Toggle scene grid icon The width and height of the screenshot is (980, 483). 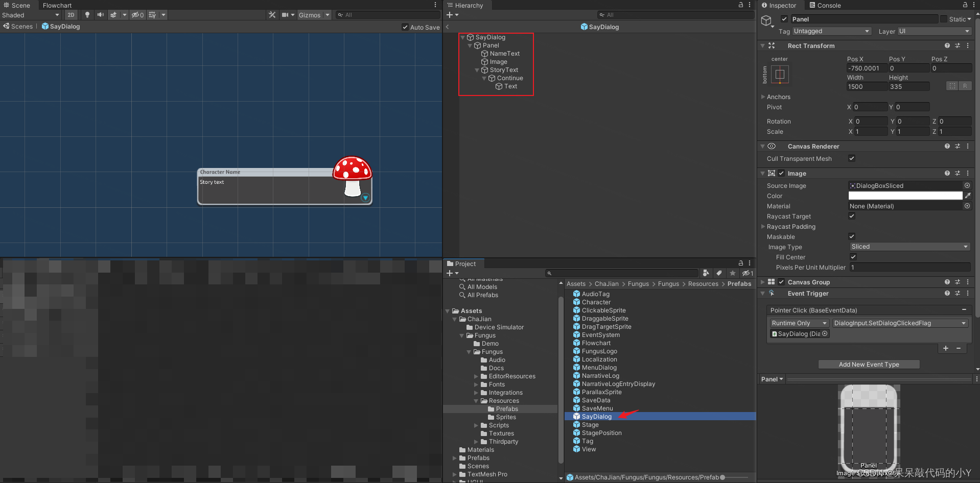click(152, 15)
